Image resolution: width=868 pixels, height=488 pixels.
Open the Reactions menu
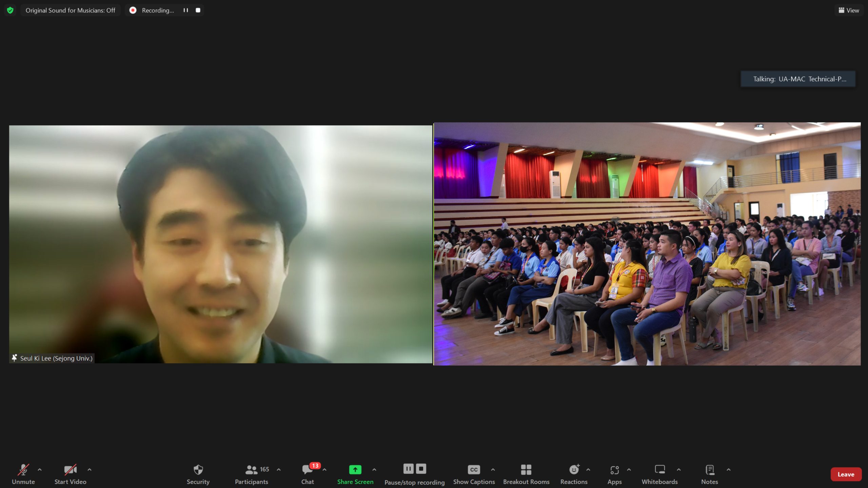(x=574, y=474)
